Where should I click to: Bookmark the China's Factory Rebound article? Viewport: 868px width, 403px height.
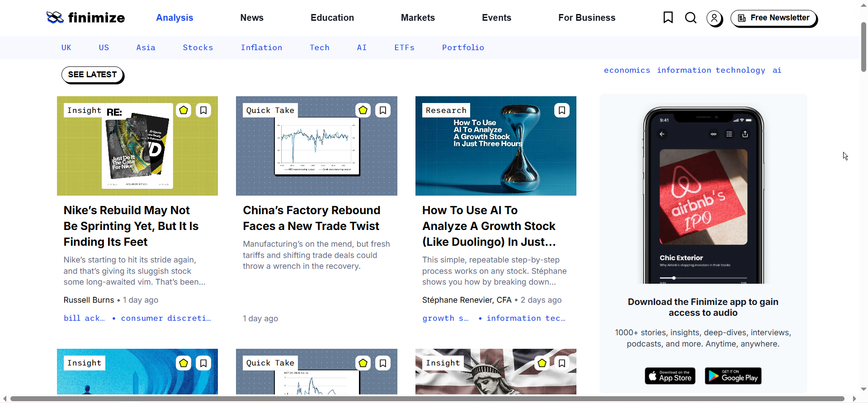click(x=383, y=110)
